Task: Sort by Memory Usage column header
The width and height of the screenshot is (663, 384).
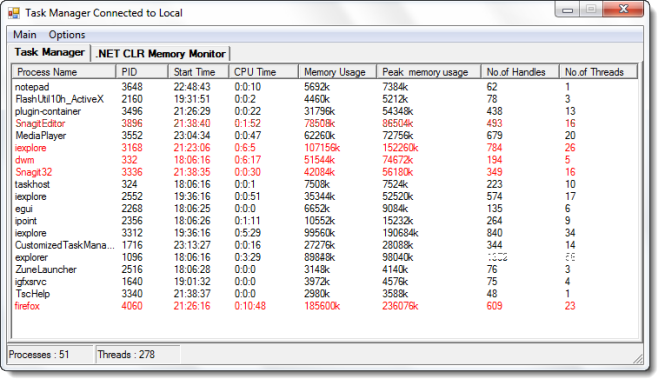Action: coord(337,72)
